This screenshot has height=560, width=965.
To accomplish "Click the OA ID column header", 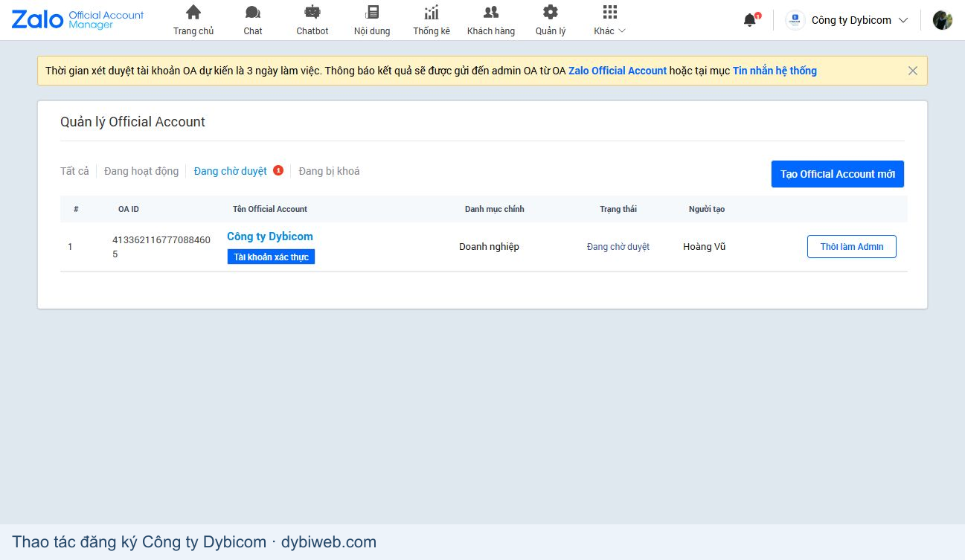I will (x=129, y=209).
